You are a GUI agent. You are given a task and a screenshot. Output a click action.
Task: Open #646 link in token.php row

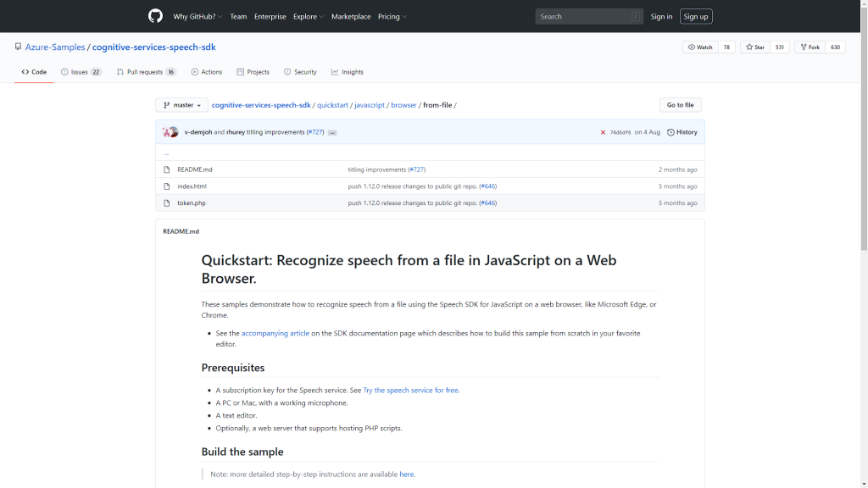(x=487, y=203)
